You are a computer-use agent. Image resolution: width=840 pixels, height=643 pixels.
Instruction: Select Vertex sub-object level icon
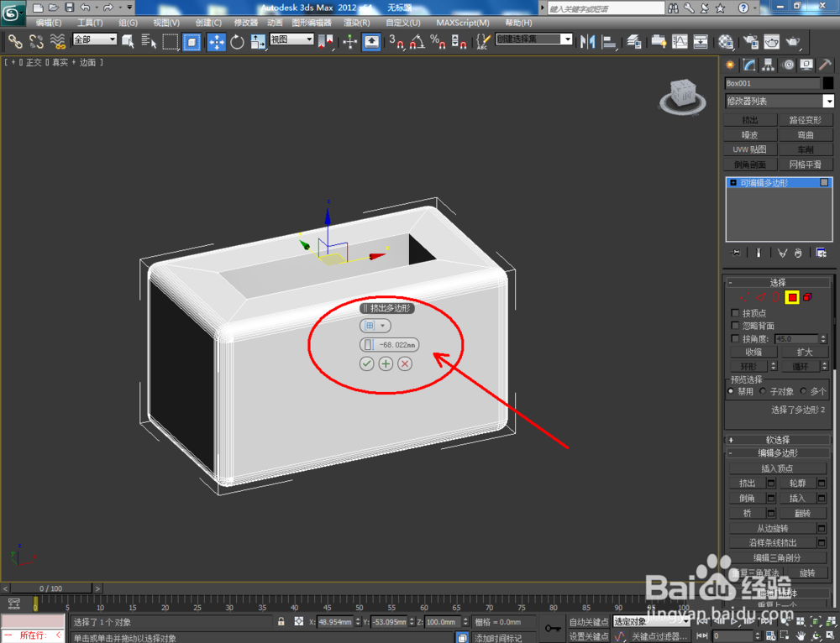point(744,297)
